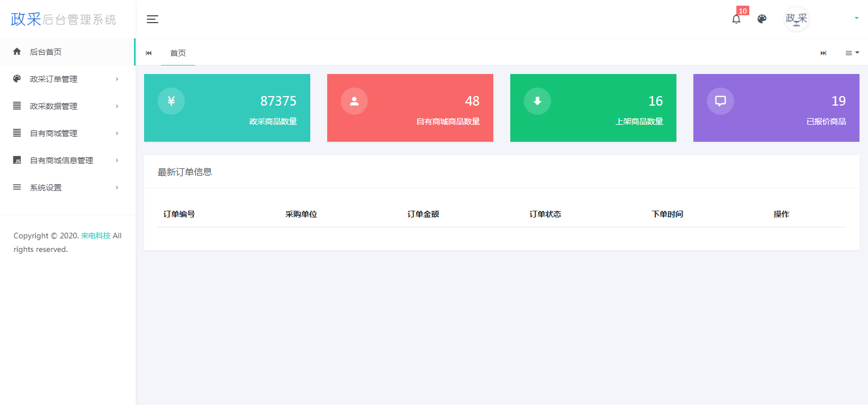868x405 pixels.
Task: Click the 政采后台管理系统 logo title
Action: (63, 19)
